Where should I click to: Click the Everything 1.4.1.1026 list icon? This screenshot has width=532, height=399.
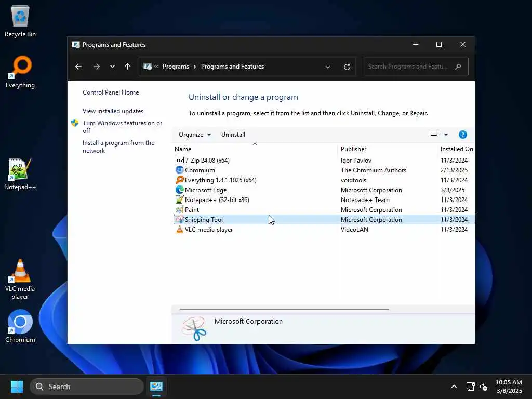coord(179,180)
